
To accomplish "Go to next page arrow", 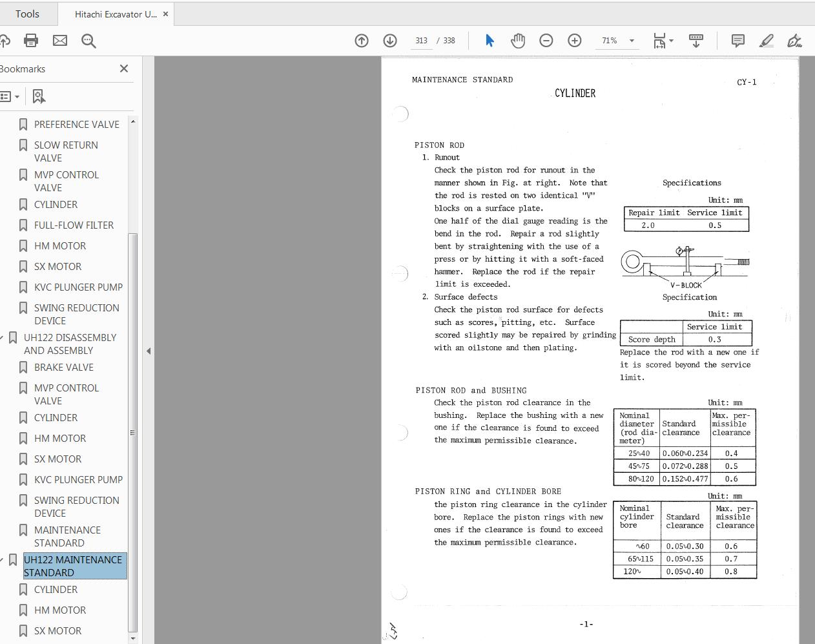I will click(x=390, y=41).
